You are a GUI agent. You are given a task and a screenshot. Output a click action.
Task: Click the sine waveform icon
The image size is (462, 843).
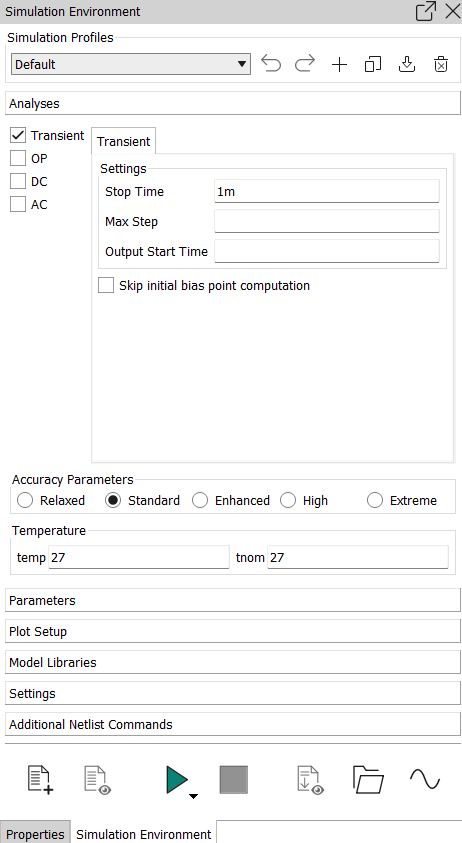point(425,779)
